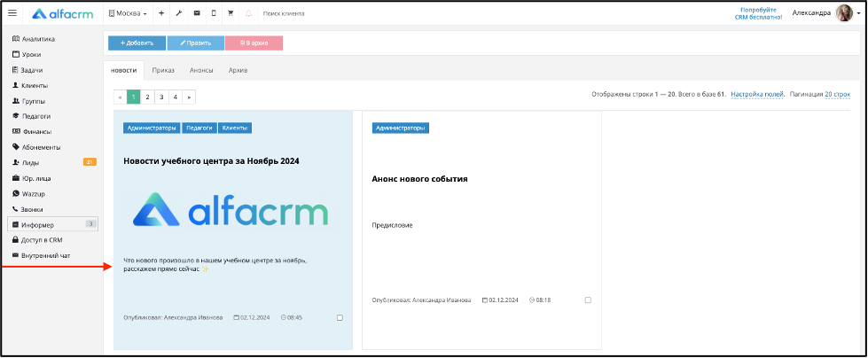Click the Добавить button
The height and width of the screenshot is (358, 868).
(137, 43)
